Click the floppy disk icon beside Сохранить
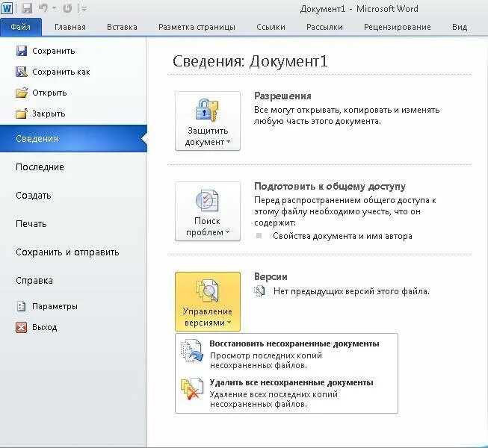This screenshot has width=488, height=448. (x=22, y=51)
